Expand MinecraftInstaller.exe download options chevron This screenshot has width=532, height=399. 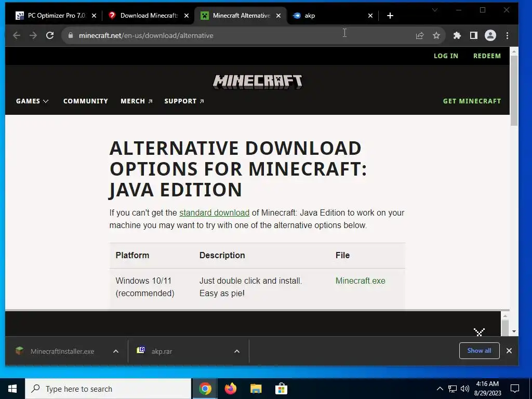point(116,351)
